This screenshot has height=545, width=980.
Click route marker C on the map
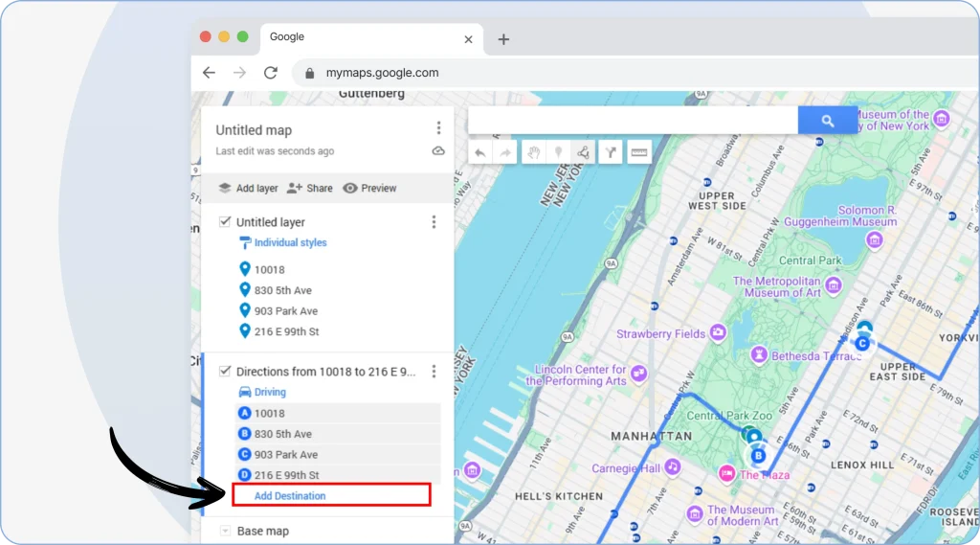862,343
